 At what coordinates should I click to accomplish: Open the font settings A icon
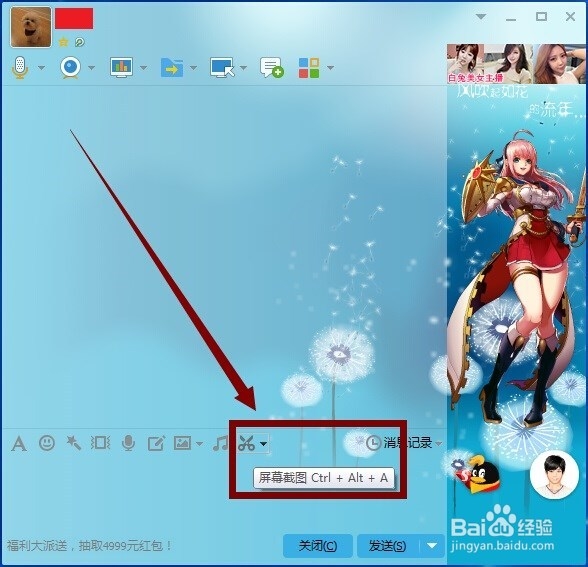[x=19, y=444]
